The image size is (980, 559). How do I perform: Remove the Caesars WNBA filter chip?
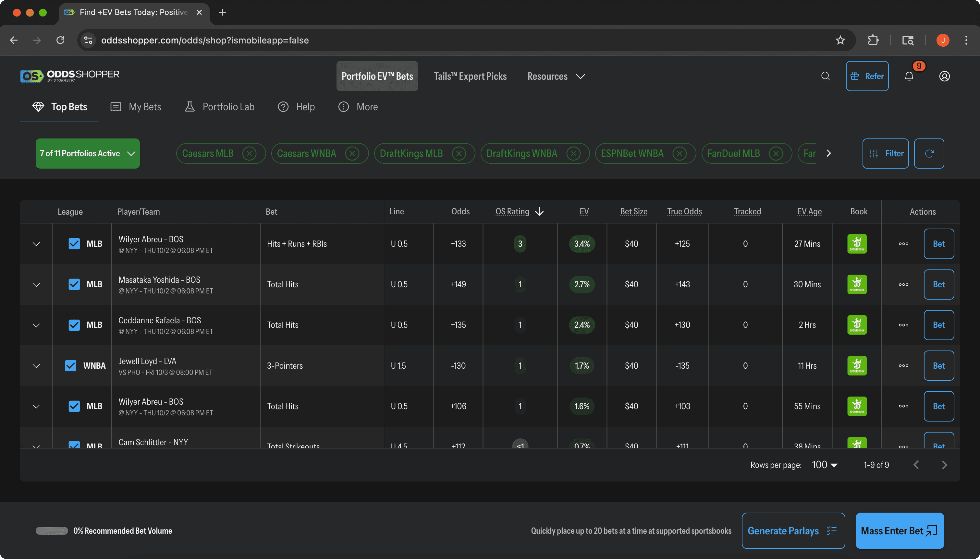pyautogui.click(x=351, y=153)
